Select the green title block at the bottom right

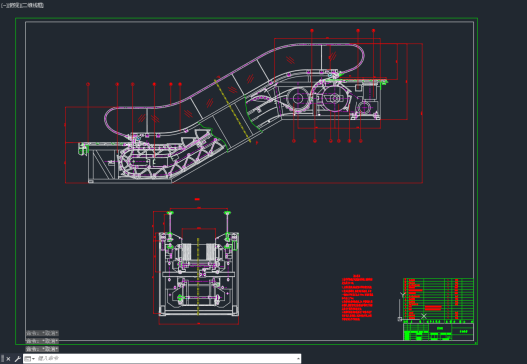(x=438, y=332)
